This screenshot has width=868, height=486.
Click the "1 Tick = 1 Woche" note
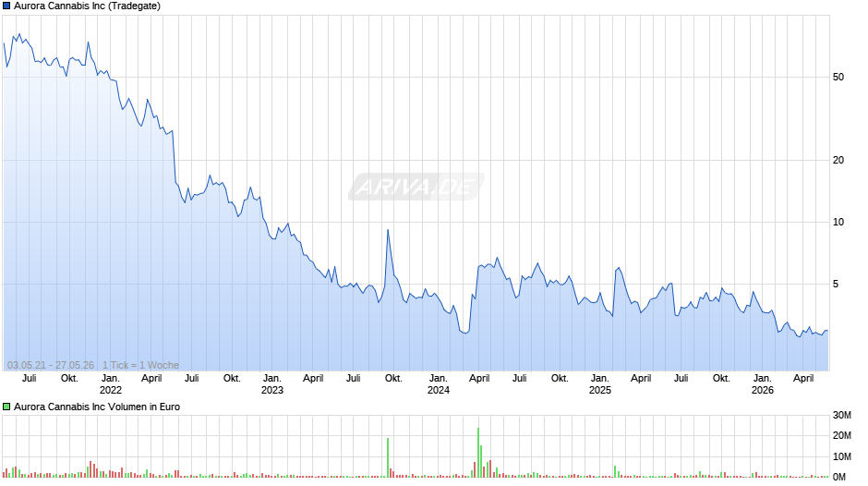(140, 365)
